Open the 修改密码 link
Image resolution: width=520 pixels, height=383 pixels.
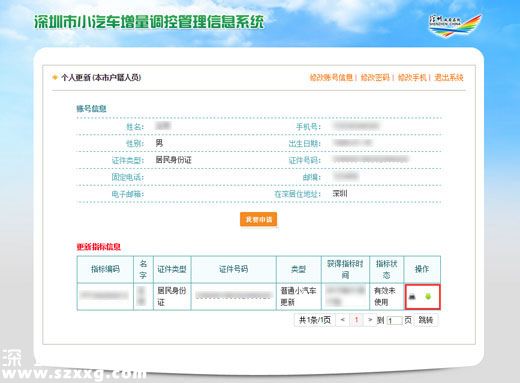[375, 78]
